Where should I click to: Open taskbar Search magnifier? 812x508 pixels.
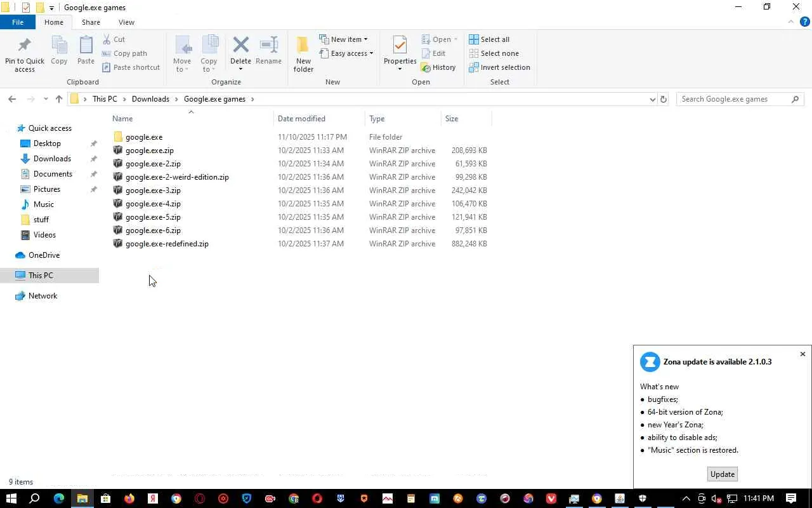point(35,498)
